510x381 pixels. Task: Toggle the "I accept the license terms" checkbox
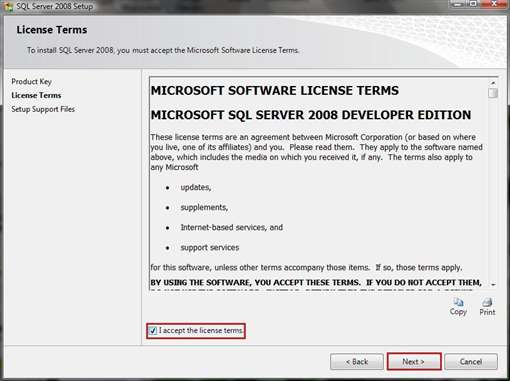tap(153, 331)
